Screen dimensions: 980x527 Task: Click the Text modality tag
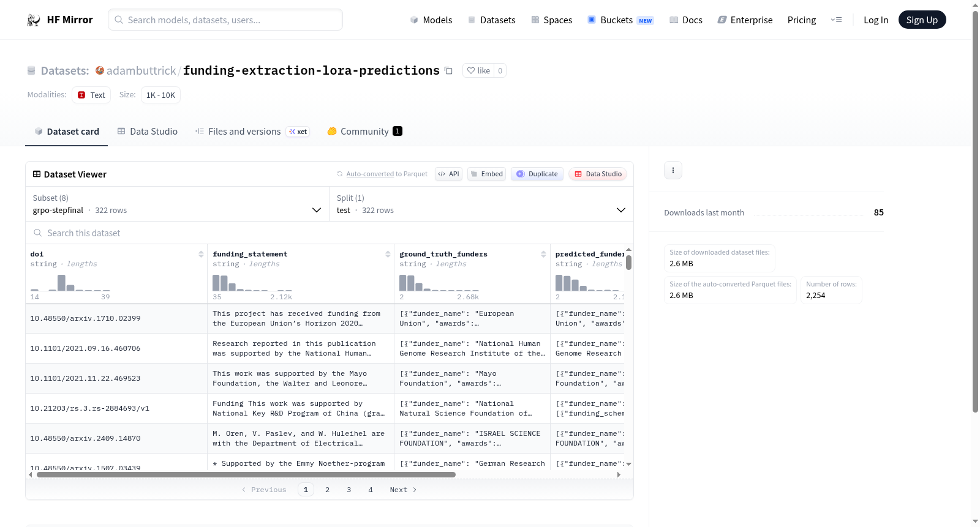pos(91,95)
